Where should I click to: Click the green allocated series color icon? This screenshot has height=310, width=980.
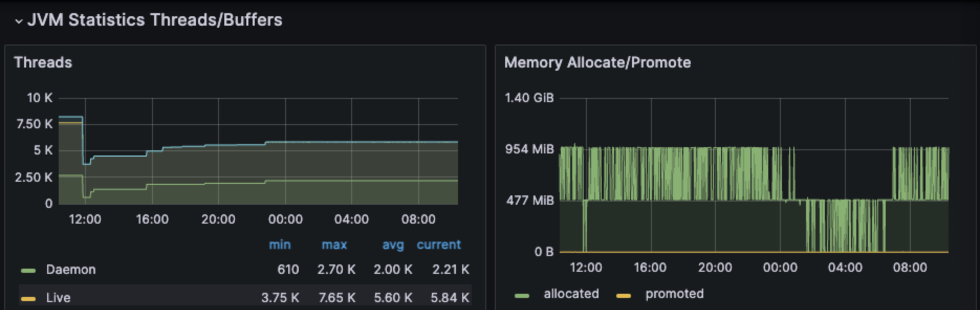(x=522, y=295)
